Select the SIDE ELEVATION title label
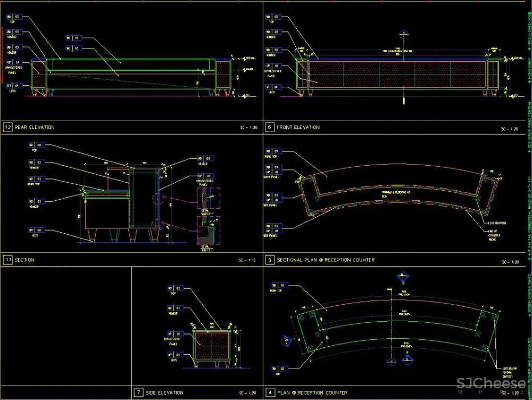532x400 pixels. (x=164, y=393)
